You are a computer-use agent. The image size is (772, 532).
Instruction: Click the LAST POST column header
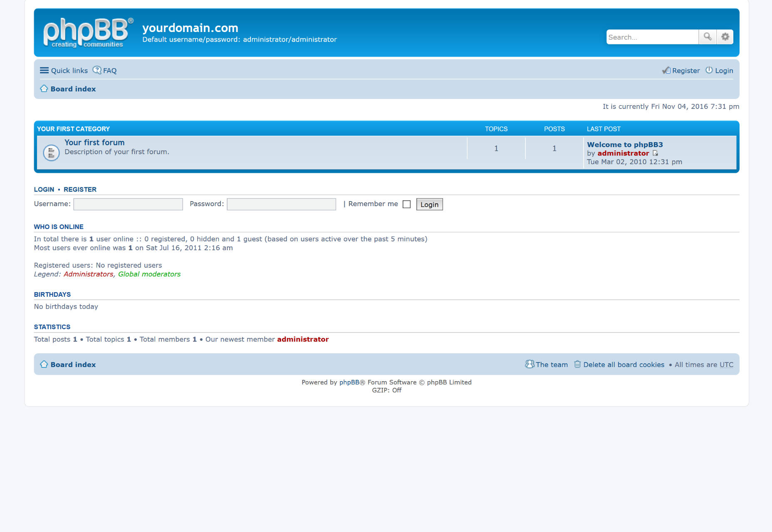[x=604, y=129]
